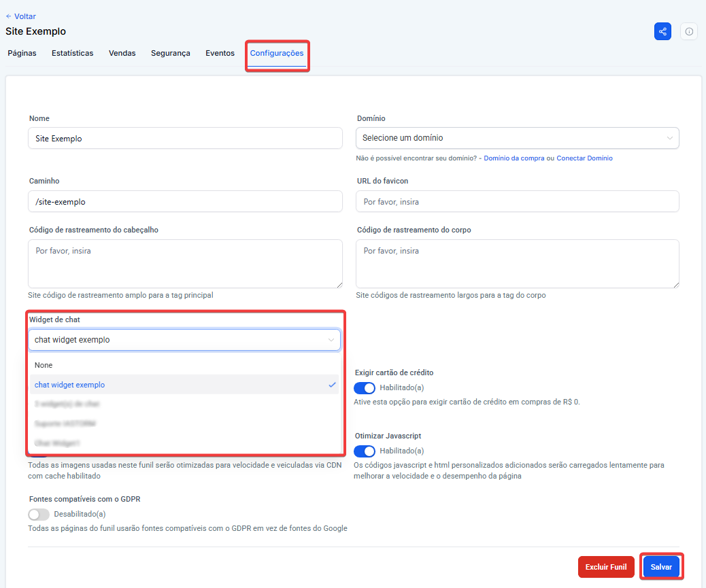
Task: Click the blue share icon button
Action: [662, 31]
